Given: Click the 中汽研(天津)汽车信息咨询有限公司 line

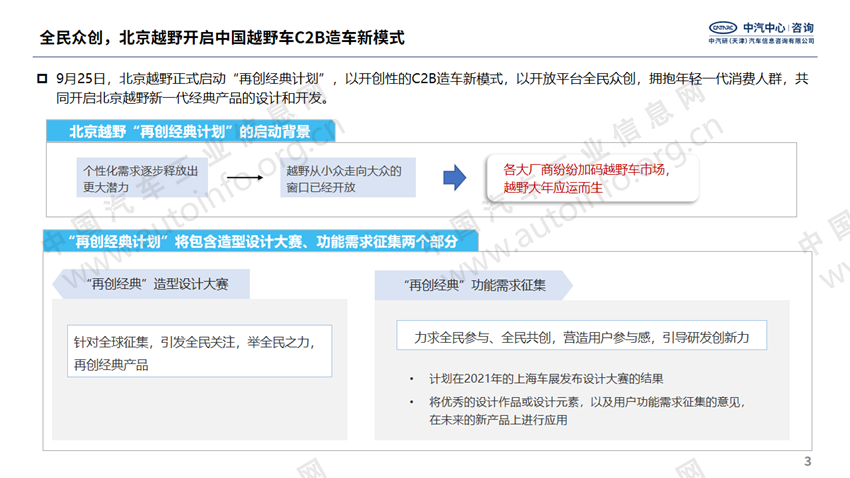Looking at the screenshot, I should point(761,41).
